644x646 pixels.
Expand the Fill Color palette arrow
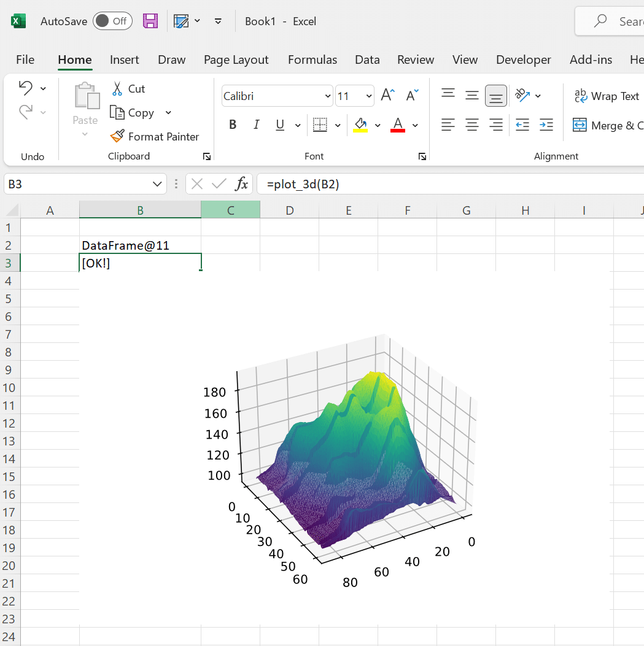tap(378, 125)
